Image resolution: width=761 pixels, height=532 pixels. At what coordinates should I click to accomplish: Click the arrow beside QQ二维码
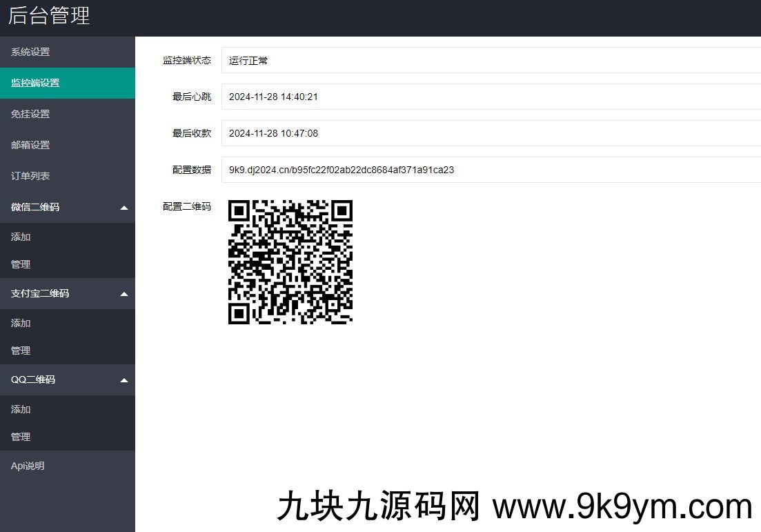click(x=124, y=381)
